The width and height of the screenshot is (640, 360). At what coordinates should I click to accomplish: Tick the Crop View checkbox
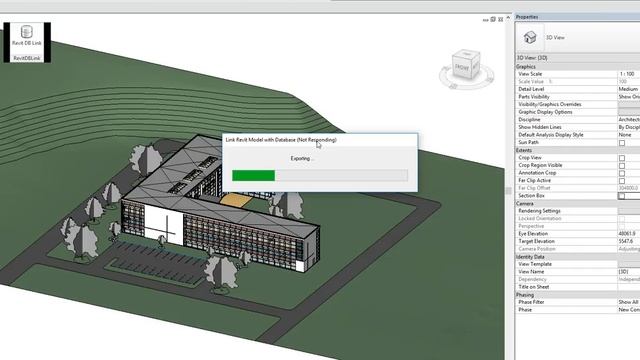click(x=622, y=158)
